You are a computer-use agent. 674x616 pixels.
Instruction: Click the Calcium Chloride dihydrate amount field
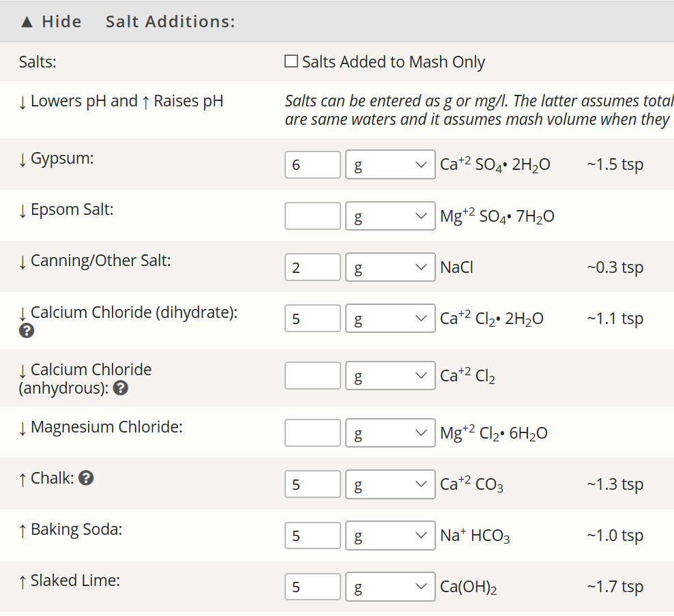pyautogui.click(x=312, y=318)
